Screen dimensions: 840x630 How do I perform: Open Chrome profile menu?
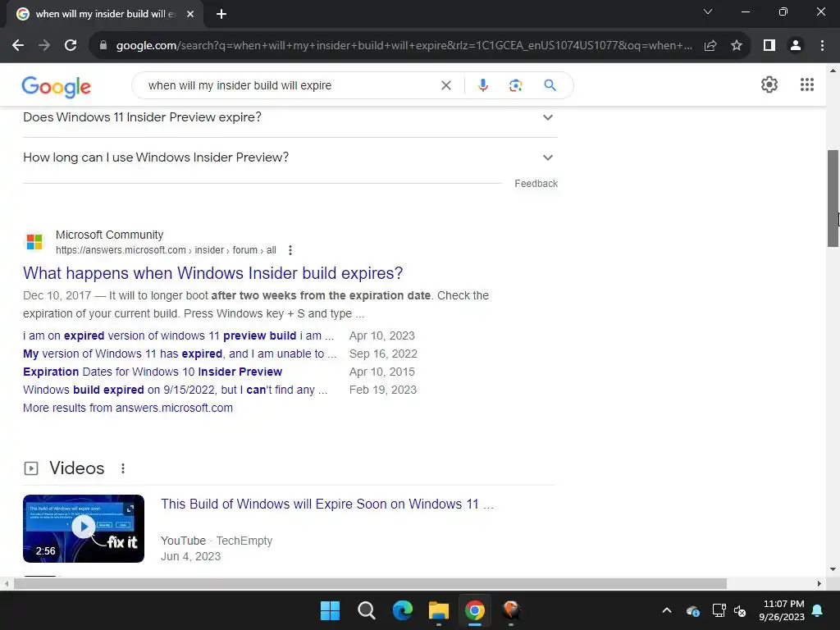[796, 46]
